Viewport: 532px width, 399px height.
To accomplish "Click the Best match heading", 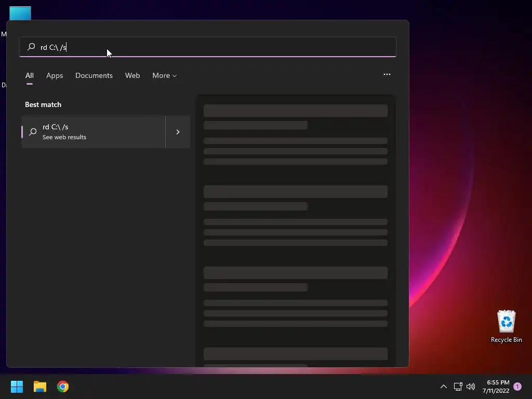I will pyautogui.click(x=43, y=104).
